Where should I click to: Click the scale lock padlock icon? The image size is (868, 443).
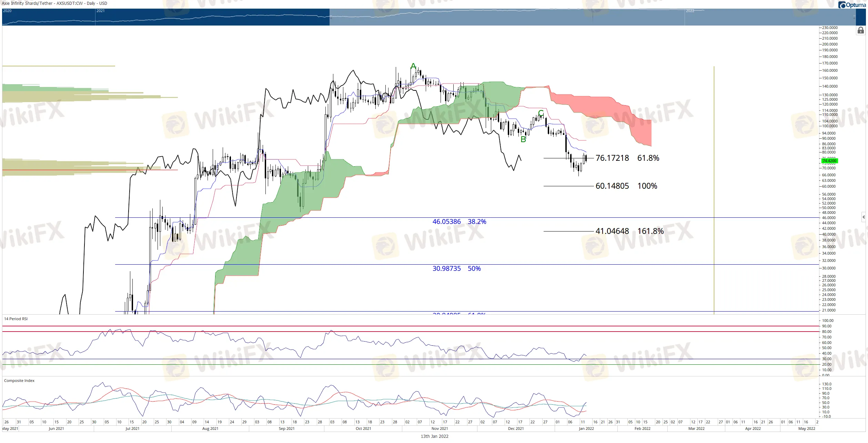(860, 31)
